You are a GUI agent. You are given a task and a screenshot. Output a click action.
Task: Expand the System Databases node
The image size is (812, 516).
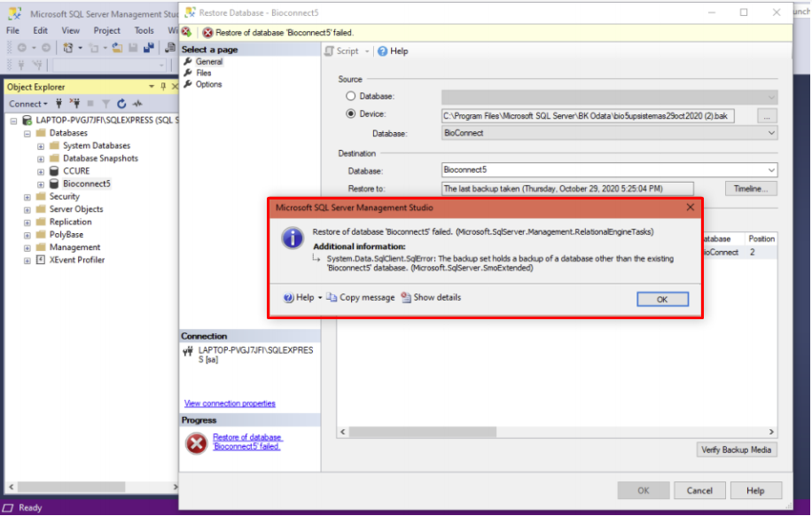tap(41, 146)
